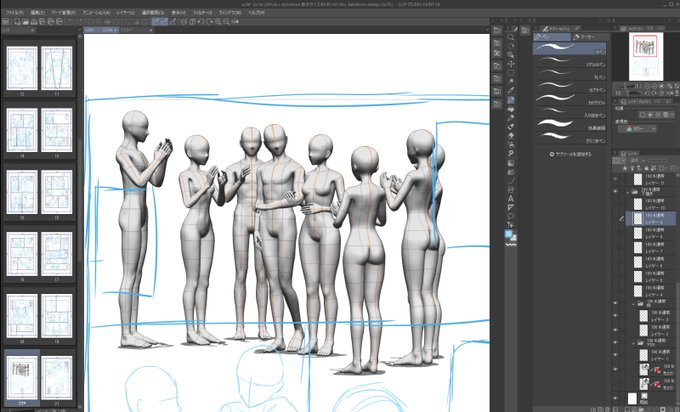This screenshot has height=412, width=680.
Task: Click the Tone effect icon in Layer Property
Action: (658, 114)
